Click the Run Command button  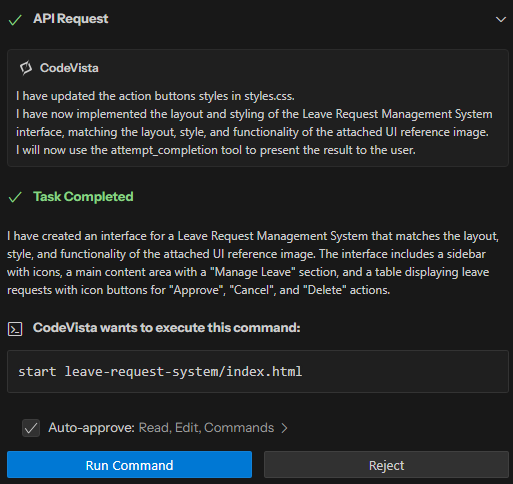[129, 465]
